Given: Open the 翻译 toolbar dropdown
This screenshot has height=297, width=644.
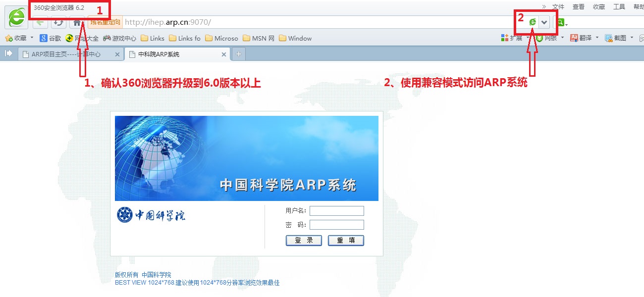Looking at the screenshot, I should [597, 38].
